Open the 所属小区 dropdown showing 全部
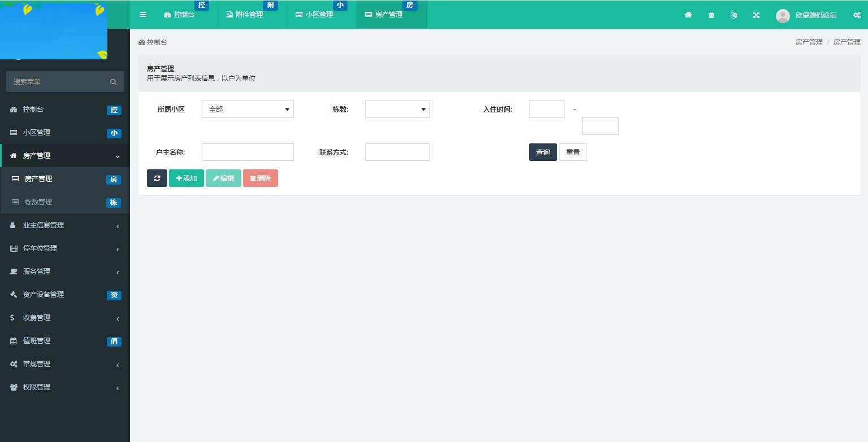This screenshot has width=868, height=442. (x=248, y=109)
